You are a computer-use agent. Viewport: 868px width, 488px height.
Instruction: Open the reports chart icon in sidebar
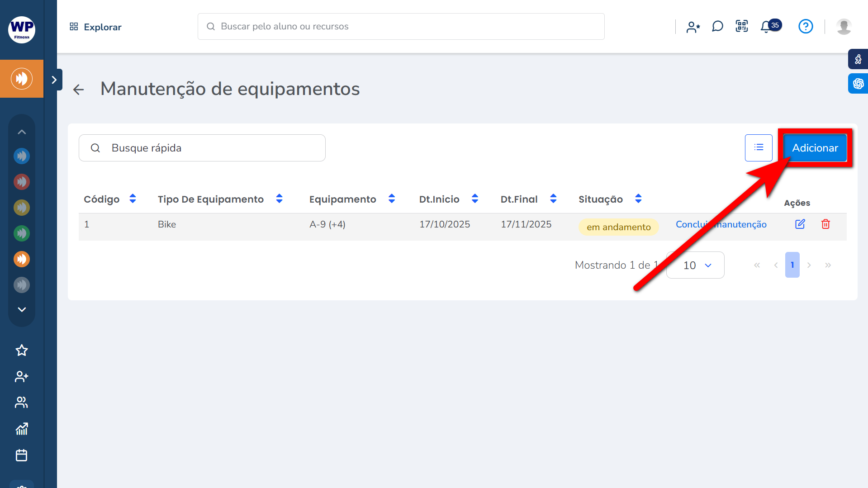22,429
